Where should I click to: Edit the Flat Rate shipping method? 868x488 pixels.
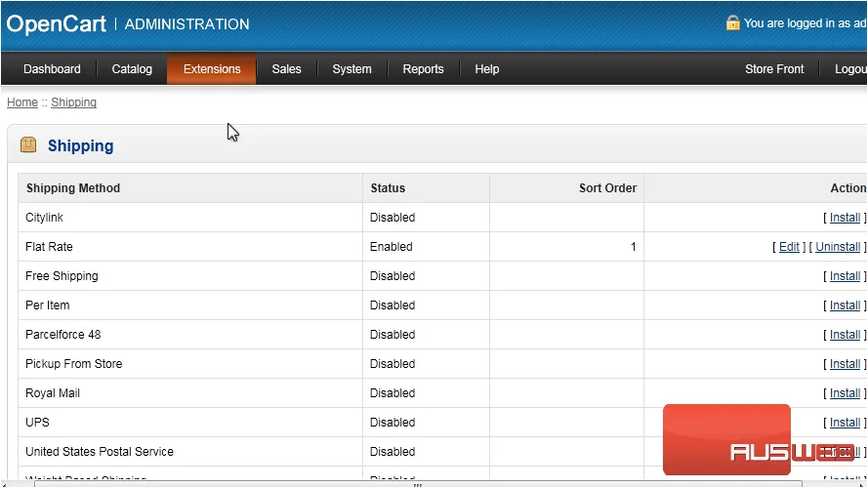(789, 247)
